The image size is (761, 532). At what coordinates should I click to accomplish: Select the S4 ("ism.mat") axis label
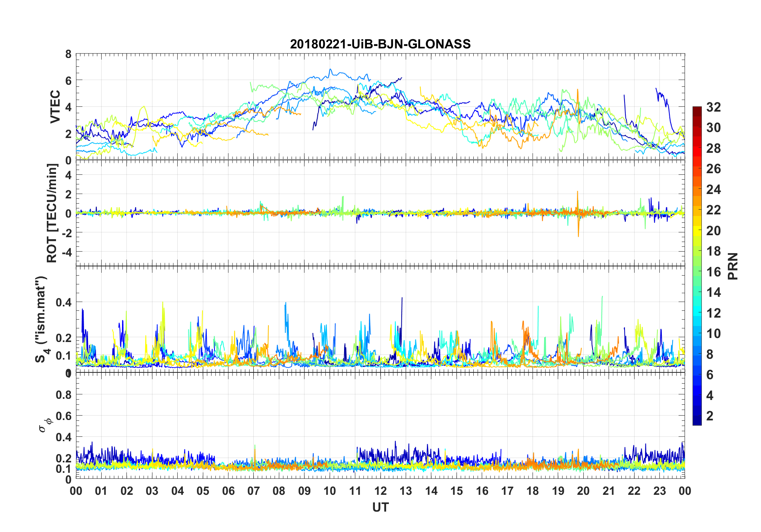pyautogui.click(x=42, y=320)
